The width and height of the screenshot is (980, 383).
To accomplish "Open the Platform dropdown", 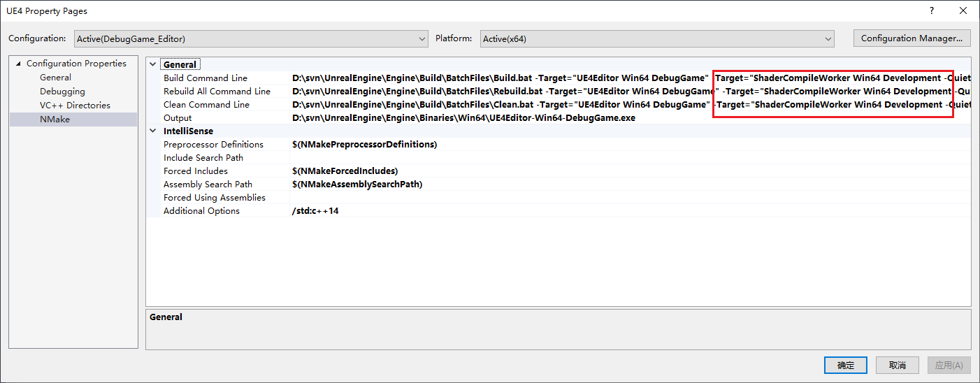I will tap(657, 38).
